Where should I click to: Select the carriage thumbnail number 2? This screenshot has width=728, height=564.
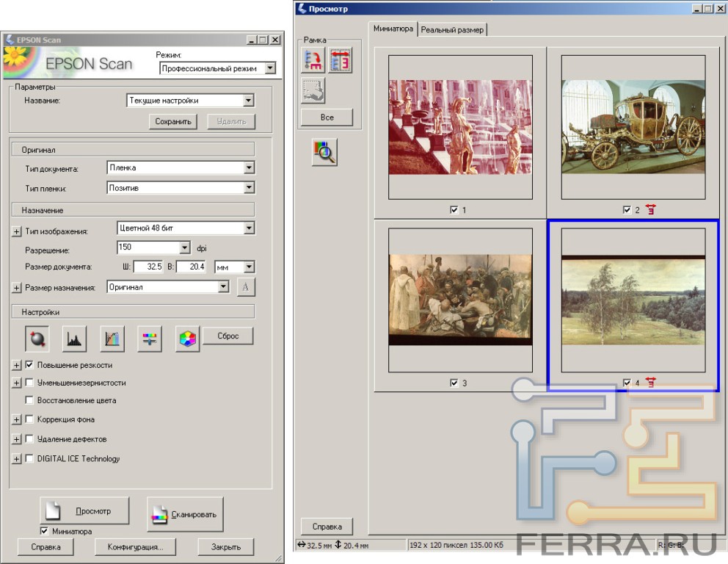[x=633, y=126]
